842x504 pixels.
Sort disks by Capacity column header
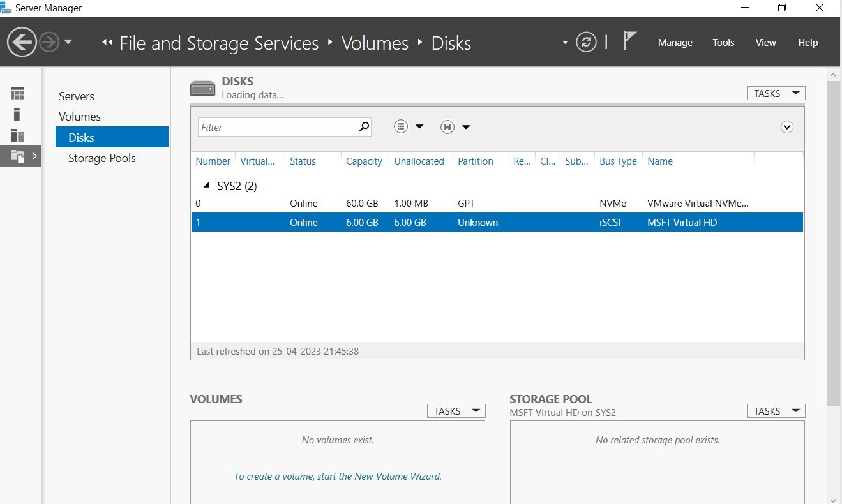[x=364, y=161]
